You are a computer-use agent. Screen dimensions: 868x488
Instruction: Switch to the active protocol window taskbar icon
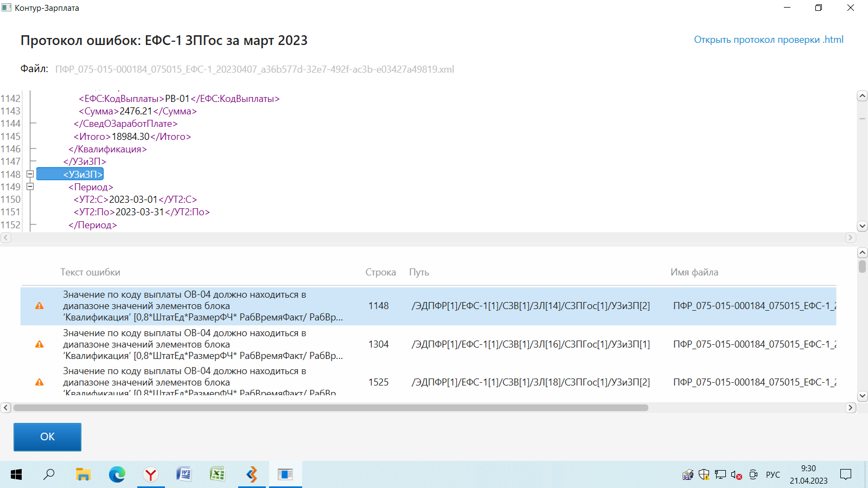[x=285, y=474]
